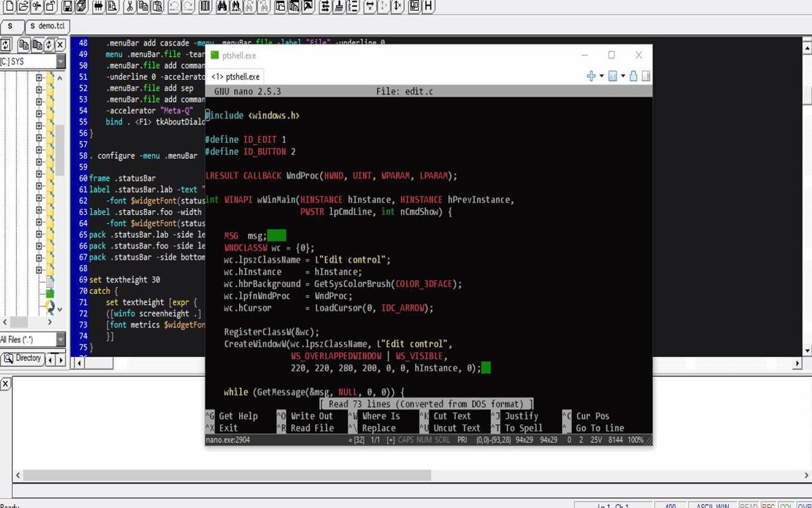Click editor vertical scrollbar down arrow
Viewport: 812px width, 508px height.
(x=807, y=351)
